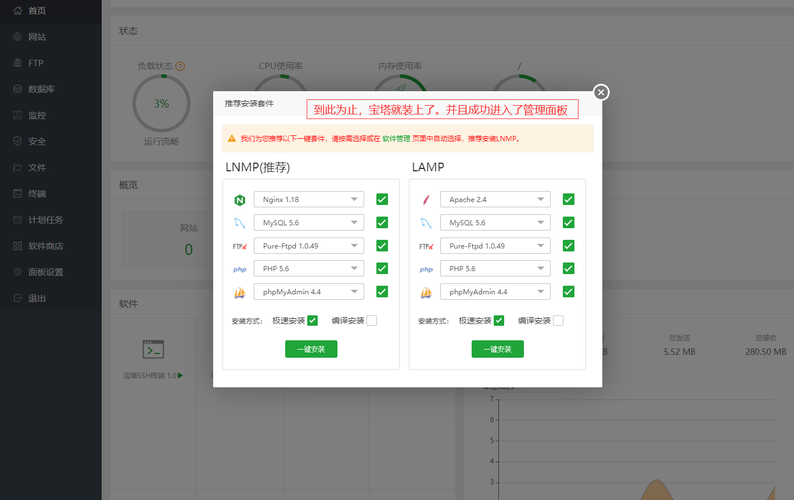This screenshot has height=500, width=794.
Task: Click the Apache feather icon in LAMP
Action: pyautogui.click(x=426, y=200)
